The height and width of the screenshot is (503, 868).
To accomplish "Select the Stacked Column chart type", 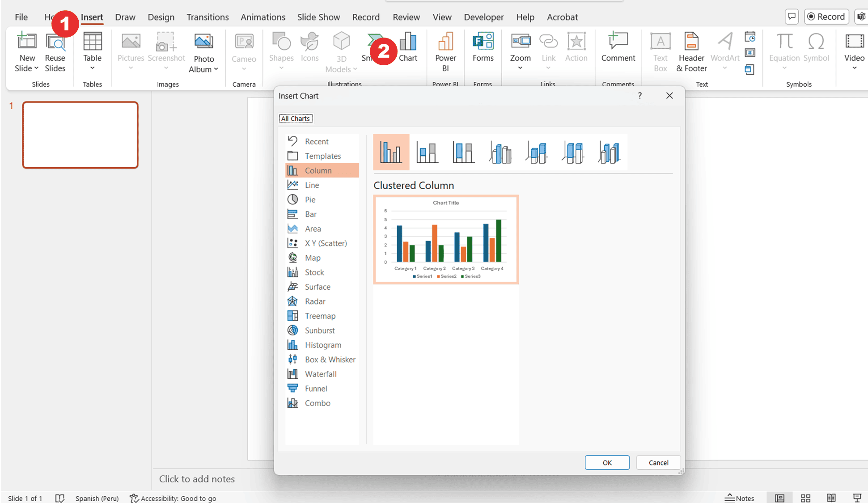I will click(428, 152).
